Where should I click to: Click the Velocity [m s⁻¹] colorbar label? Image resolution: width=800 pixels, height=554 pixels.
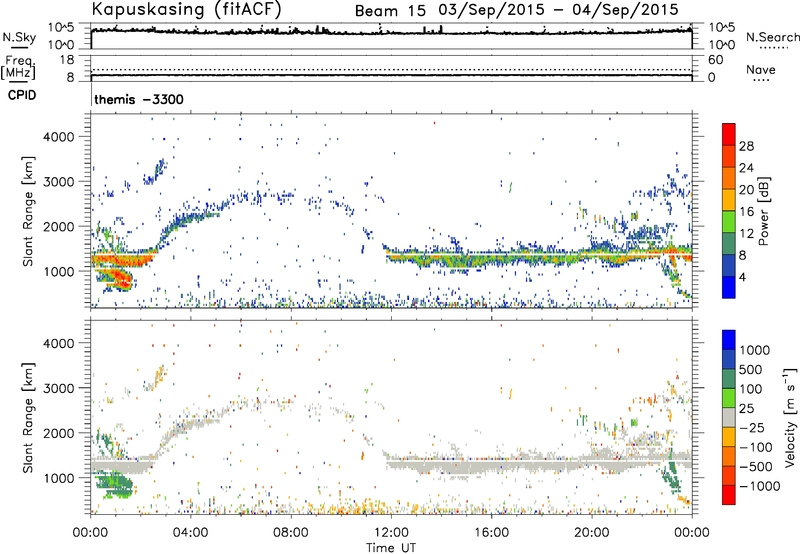coord(789,417)
